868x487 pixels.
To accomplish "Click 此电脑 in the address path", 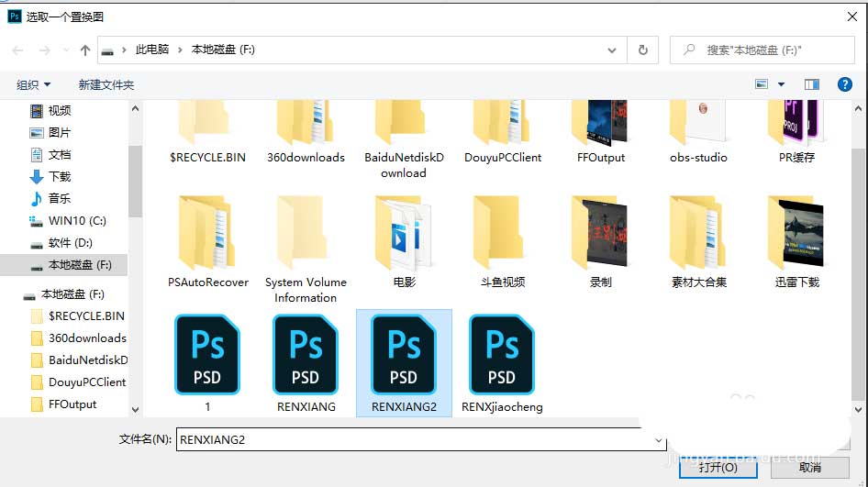I will pos(152,50).
